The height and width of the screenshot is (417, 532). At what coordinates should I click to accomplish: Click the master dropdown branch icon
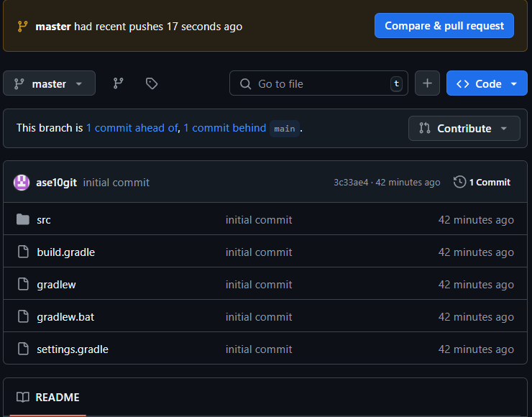coord(19,84)
